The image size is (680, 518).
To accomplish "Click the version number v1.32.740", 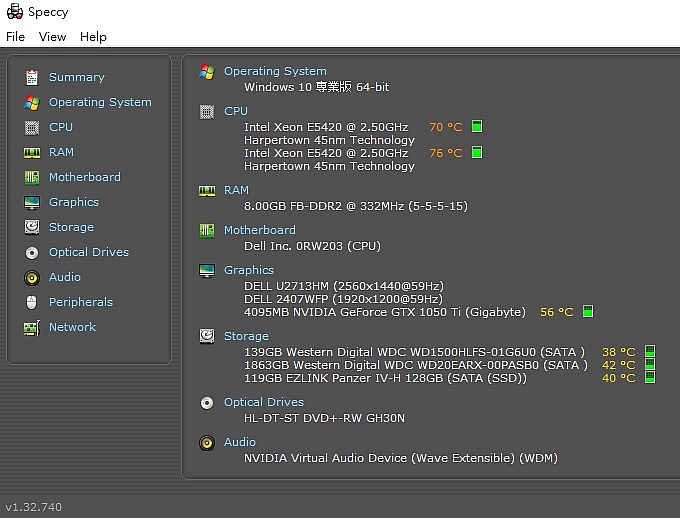I will [34, 507].
